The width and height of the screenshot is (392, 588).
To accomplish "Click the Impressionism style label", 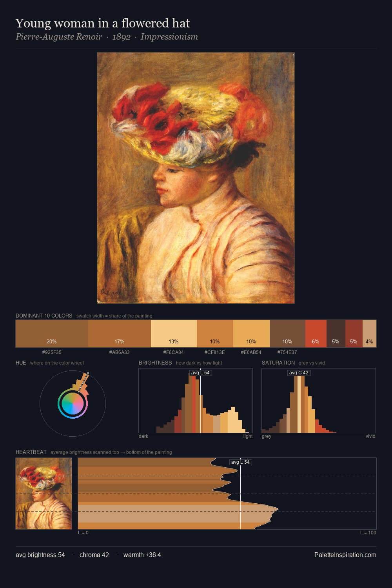I will 169,37.
